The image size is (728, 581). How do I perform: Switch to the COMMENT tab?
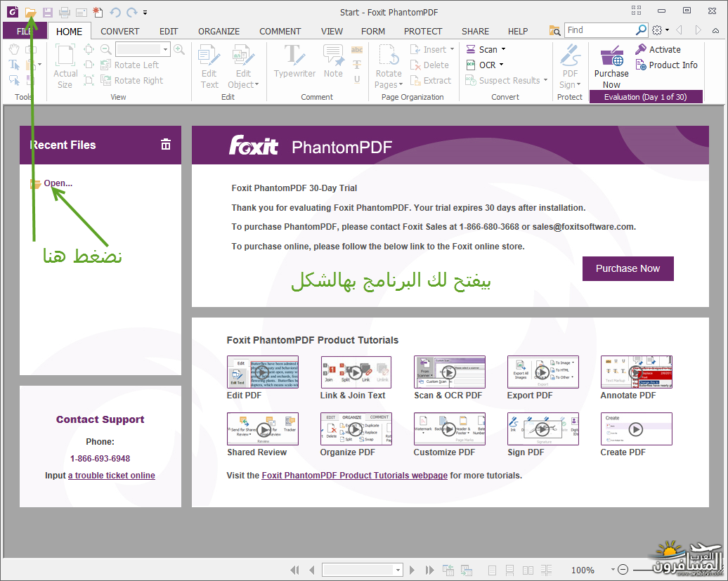click(x=280, y=31)
